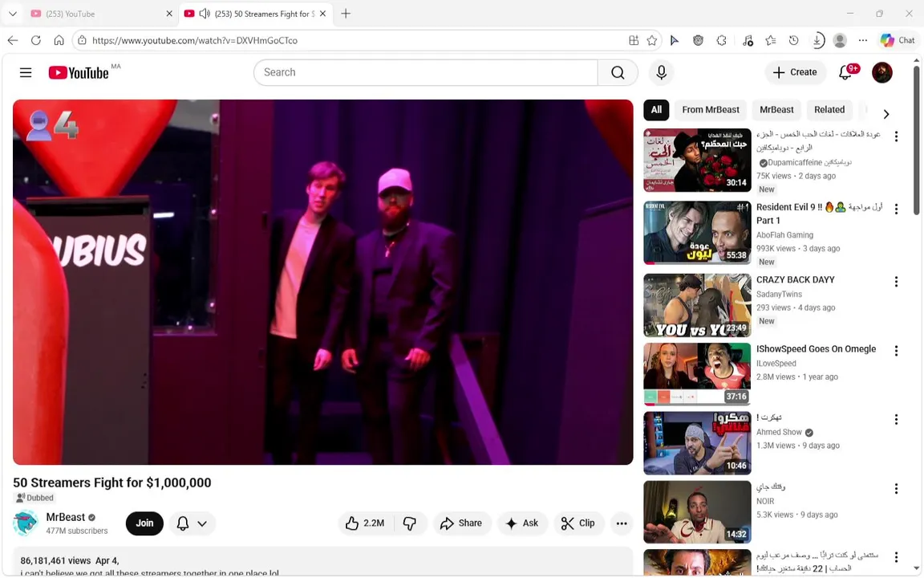The height and width of the screenshot is (578, 924).
Task: Open options for Resident Evil 9 video
Action: pos(896,209)
